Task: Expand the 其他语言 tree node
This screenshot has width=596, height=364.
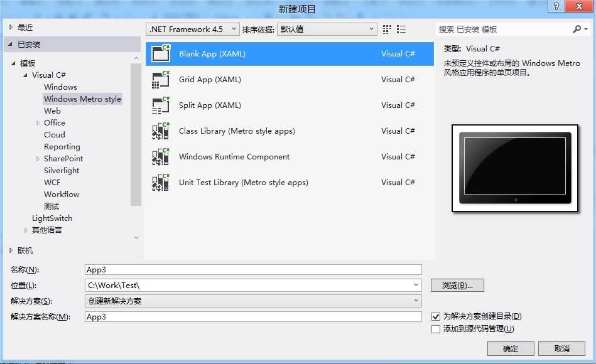Action: (x=26, y=230)
